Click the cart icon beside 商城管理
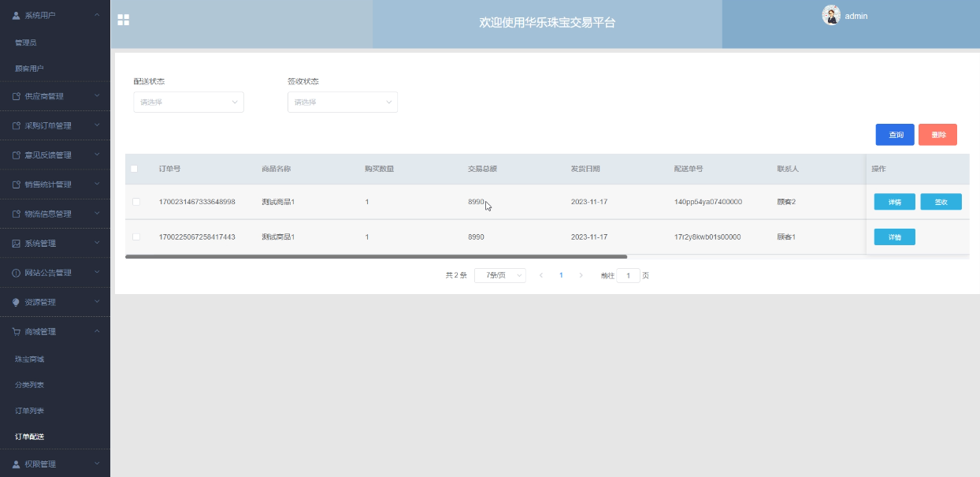Screen dimensions: 980x477 tap(17, 331)
